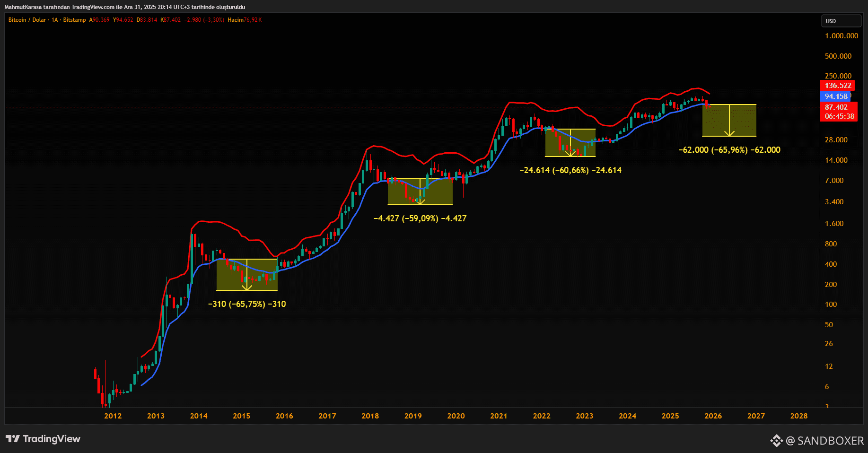Click the K87.402 close value in the legend
Image resolution: width=868 pixels, height=453 pixels.
(x=171, y=20)
